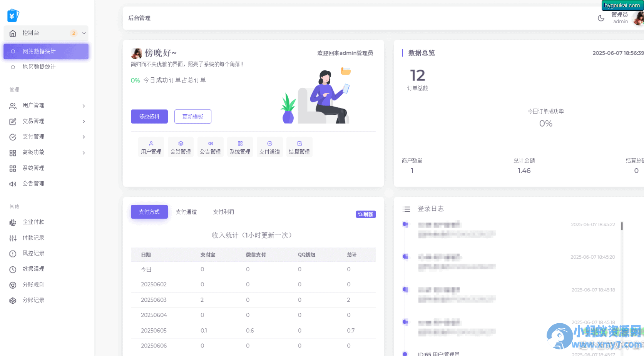Click the 2025-06-07 18:45:22 log timestamp
The height and width of the screenshot is (356, 644).
(593, 225)
